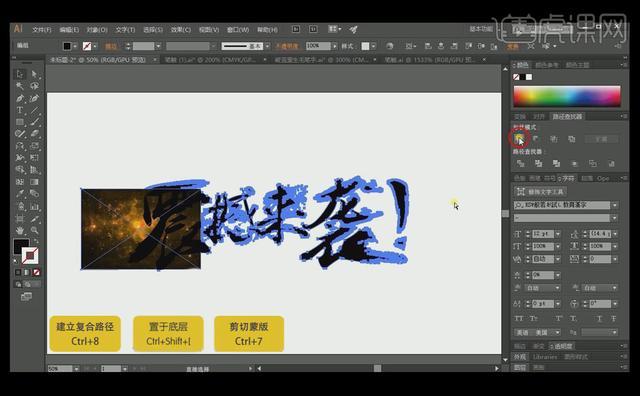Open the 文字(T) menu
This screenshot has width=640, height=396.
tap(125, 30)
